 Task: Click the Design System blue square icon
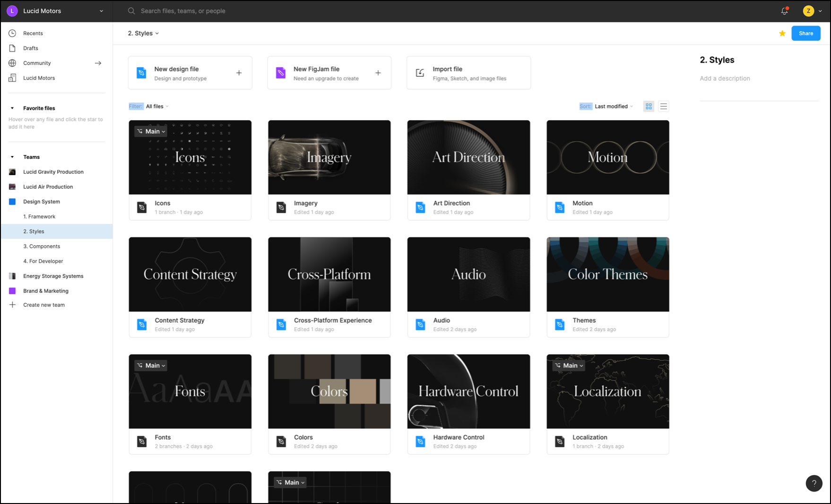tap(12, 202)
